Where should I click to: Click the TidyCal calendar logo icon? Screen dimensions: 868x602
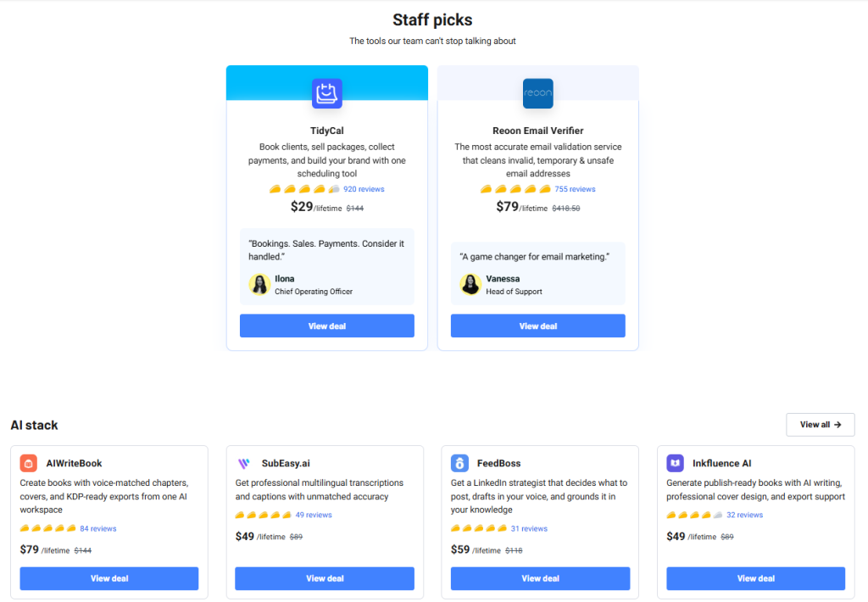point(326,93)
